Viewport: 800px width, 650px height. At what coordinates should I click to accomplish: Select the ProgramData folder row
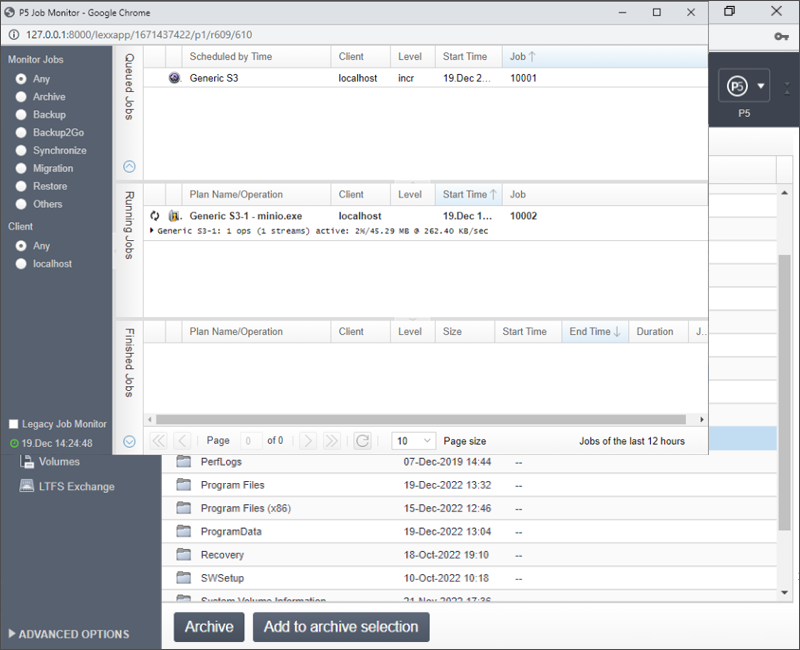[469, 531]
